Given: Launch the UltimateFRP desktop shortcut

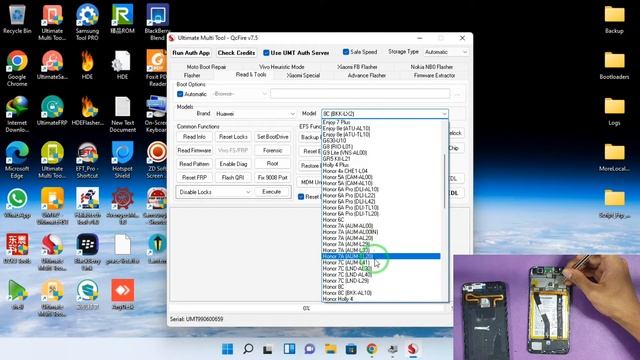Looking at the screenshot, I should tap(52, 111).
